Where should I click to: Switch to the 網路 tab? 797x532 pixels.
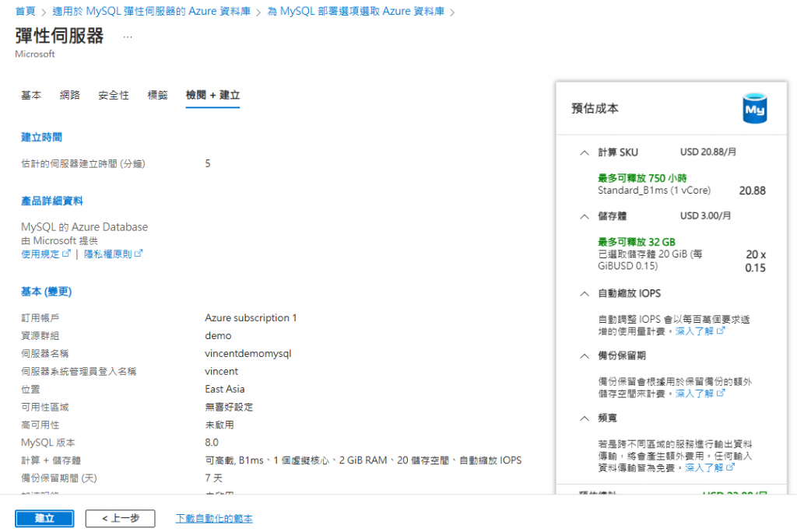(69, 95)
